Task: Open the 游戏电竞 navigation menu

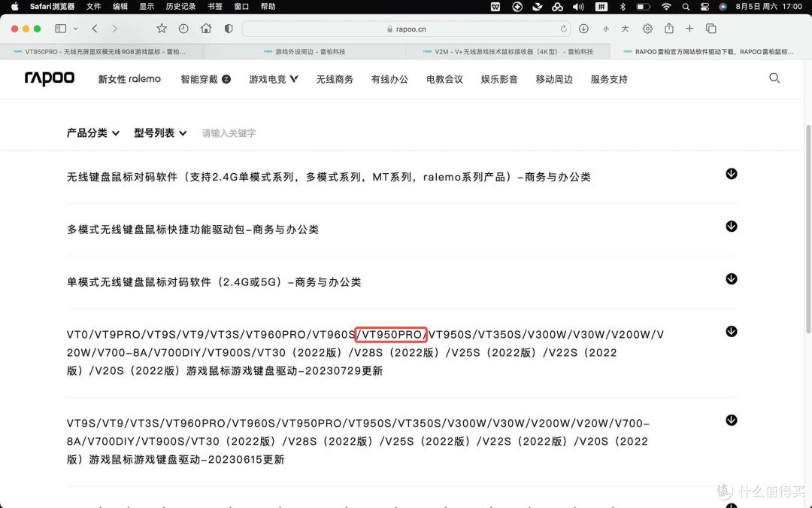Action: 274,79
